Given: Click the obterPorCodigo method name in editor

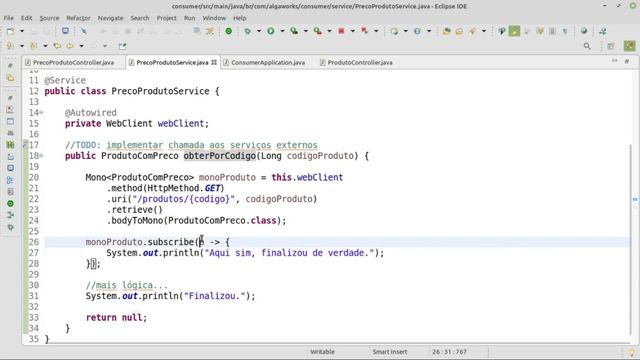Looking at the screenshot, I should click(220, 156).
